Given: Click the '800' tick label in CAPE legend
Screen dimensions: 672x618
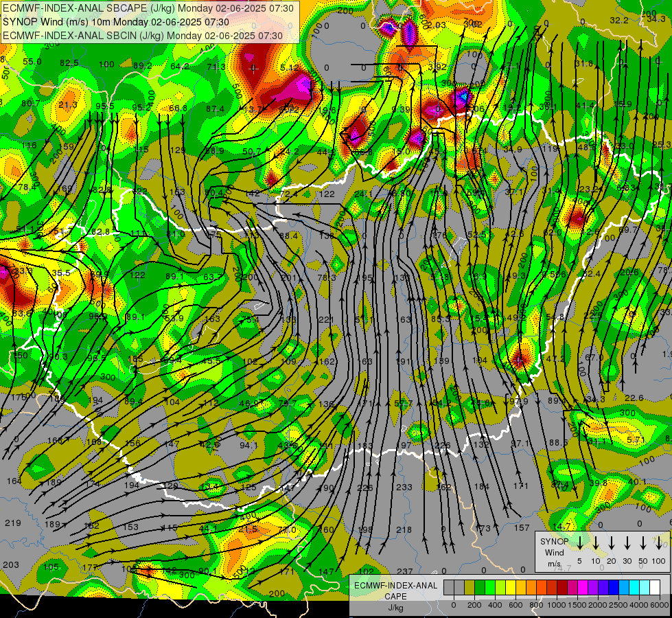Looking at the screenshot, I should pyautogui.click(x=536, y=605).
